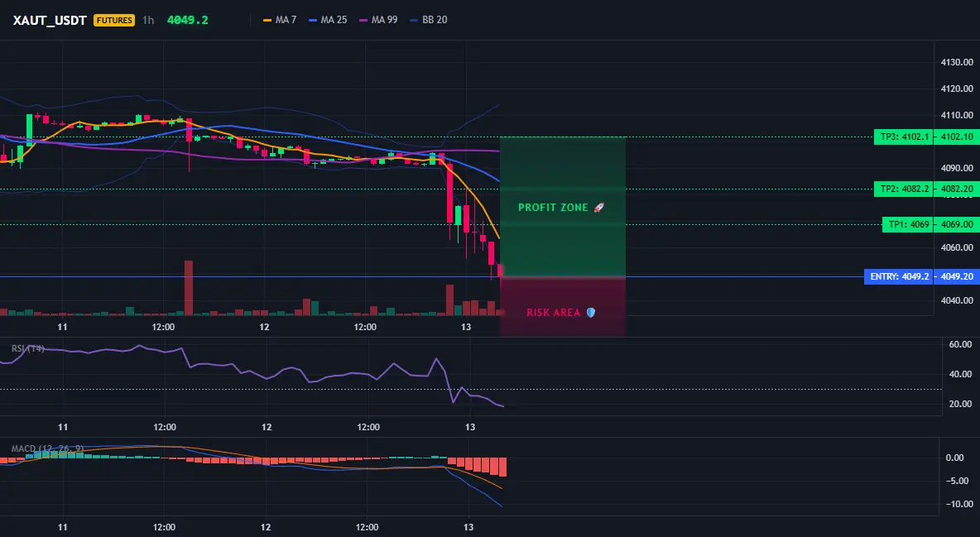The height and width of the screenshot is (537, 980).
Task: Click the TP1: 4069 label
Action: coord(907,224)
